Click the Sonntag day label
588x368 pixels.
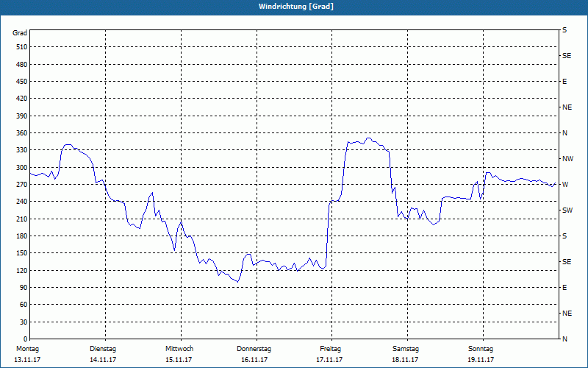coord(481,349)
